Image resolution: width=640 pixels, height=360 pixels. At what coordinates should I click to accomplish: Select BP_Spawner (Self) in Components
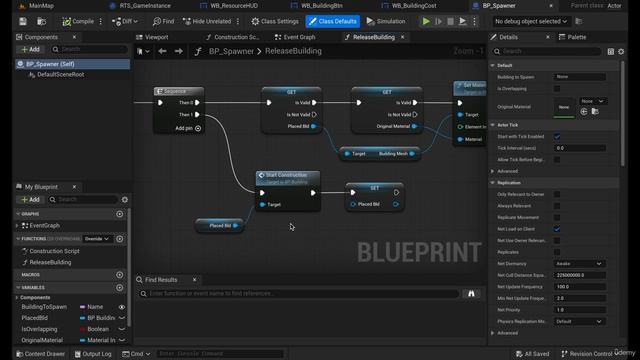(x=73, y=64)
